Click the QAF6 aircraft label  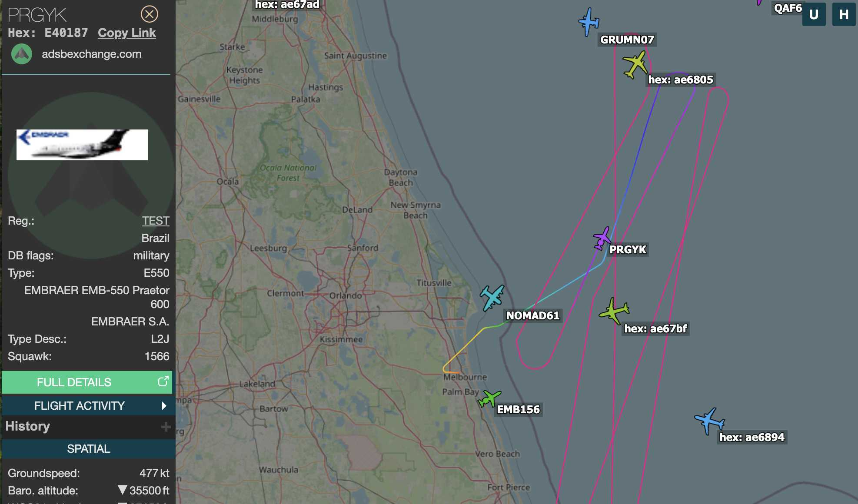(788, 8)
